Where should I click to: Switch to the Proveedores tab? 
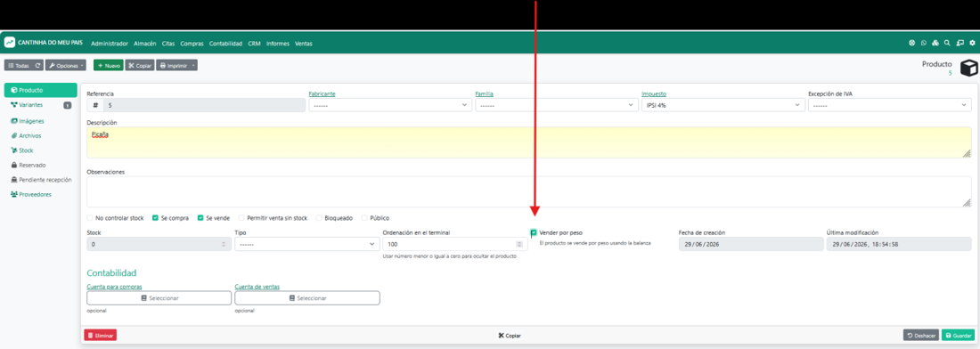click(41, 194)
